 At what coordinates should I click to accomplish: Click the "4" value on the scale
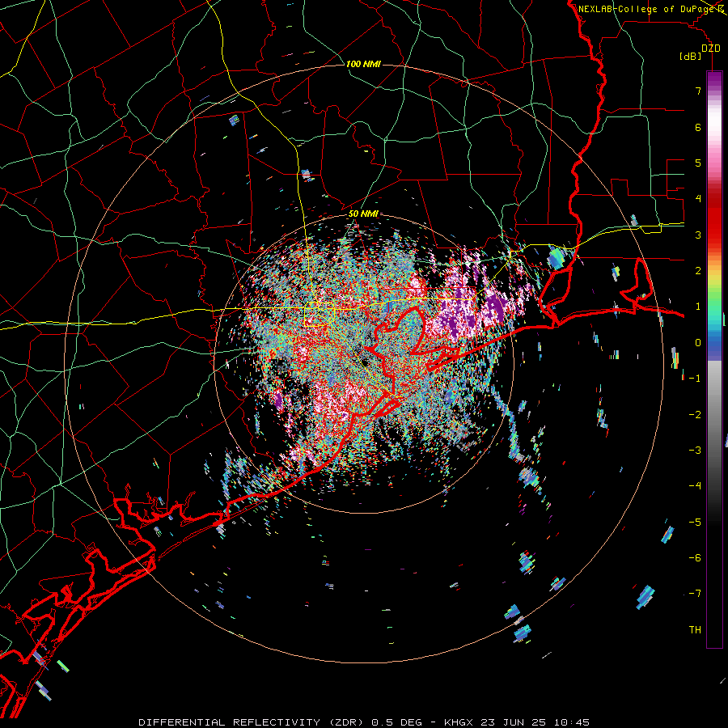pos(698,199)
